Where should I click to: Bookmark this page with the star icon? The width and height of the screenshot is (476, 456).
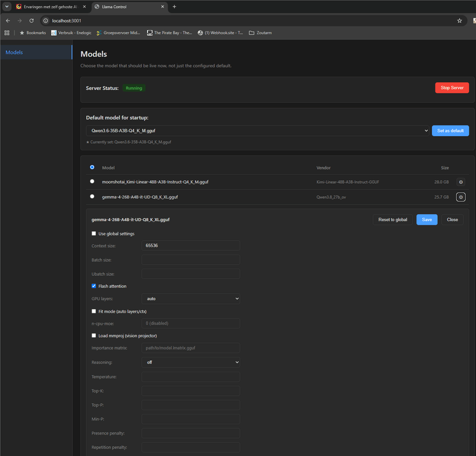(x=459, y=21)
